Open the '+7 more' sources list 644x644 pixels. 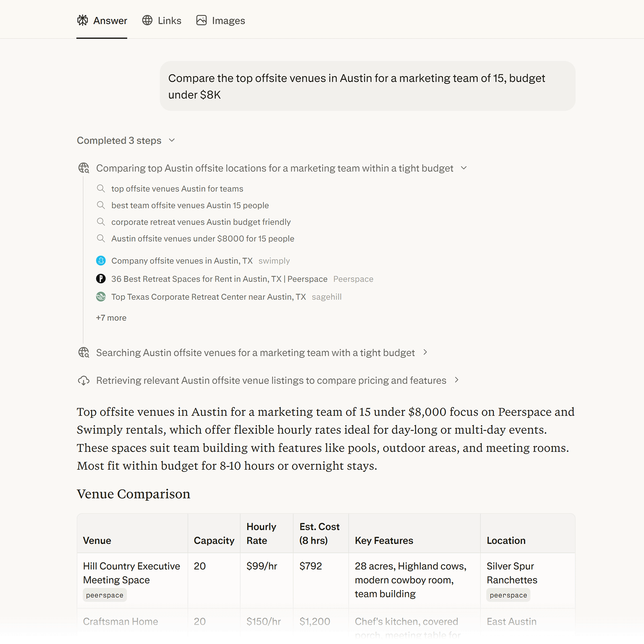click(111, 318)
